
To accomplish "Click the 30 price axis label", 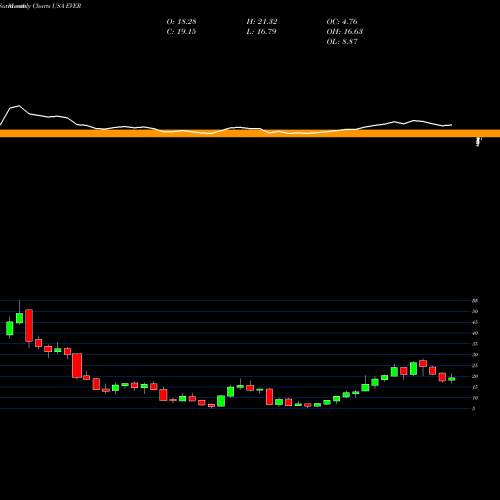I will click(475, 355).
